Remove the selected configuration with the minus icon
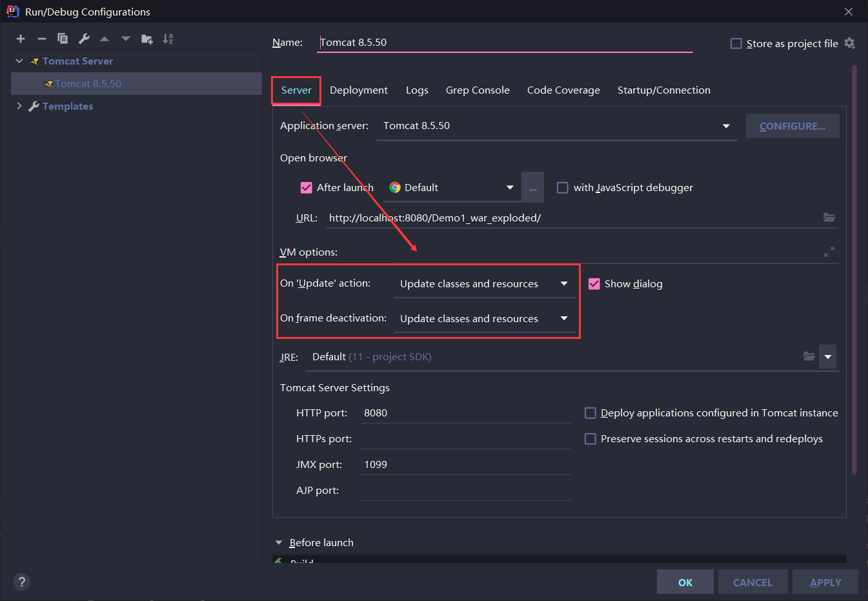 (42, 39)
